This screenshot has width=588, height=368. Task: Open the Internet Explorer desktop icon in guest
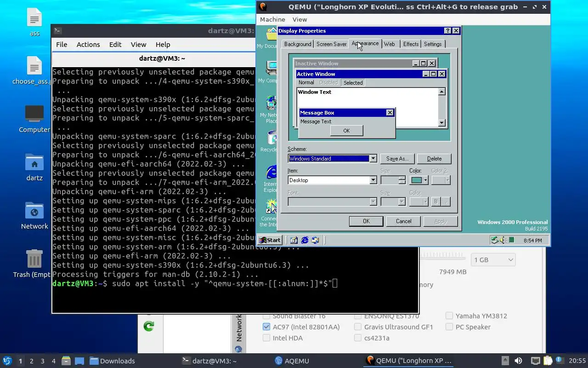(271, 178)
